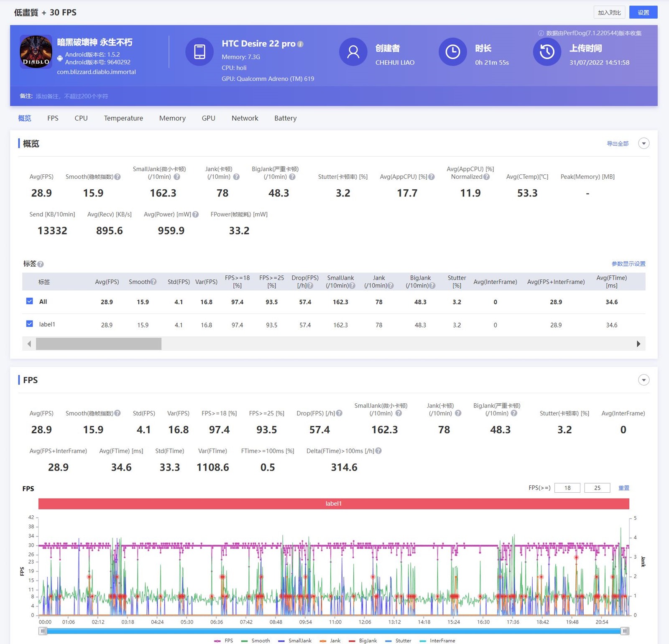This screenshot has width=669, height=644.
Task: Switch to the Temperature tab
Action: pyautogui.click(x=123, y=118)
